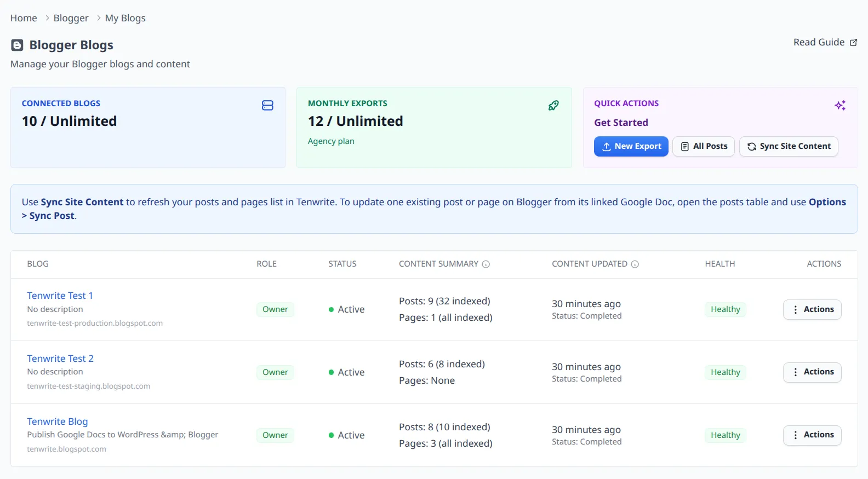The height and width of the screenshot is (479, 868).
Task: Click 'Posts: 8 (10 indexed)' text
Action: (444, 427)
